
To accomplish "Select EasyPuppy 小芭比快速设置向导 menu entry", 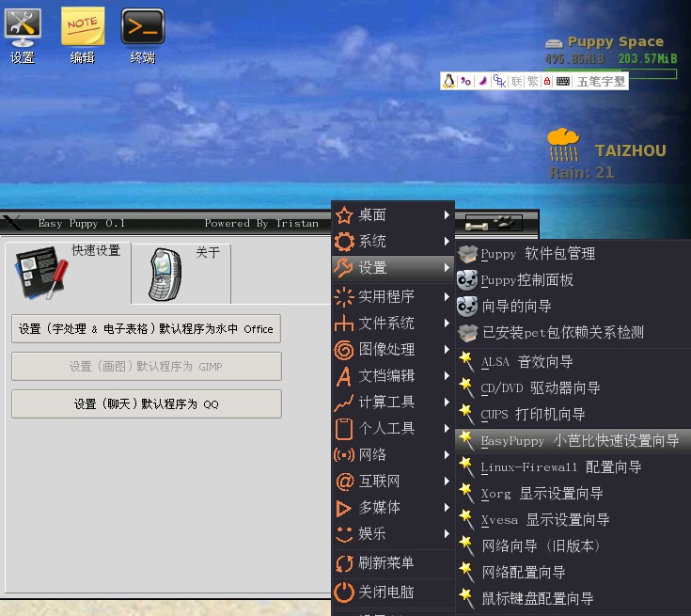I will 579,440.
